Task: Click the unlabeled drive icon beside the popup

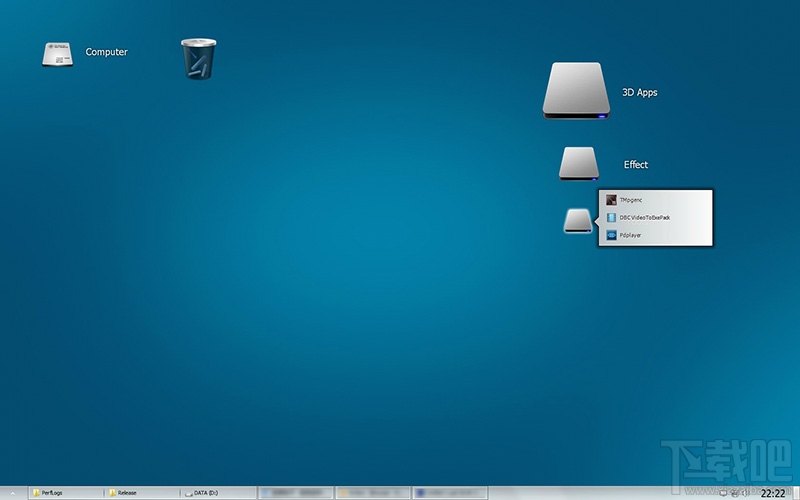Action: click(578, 220)
